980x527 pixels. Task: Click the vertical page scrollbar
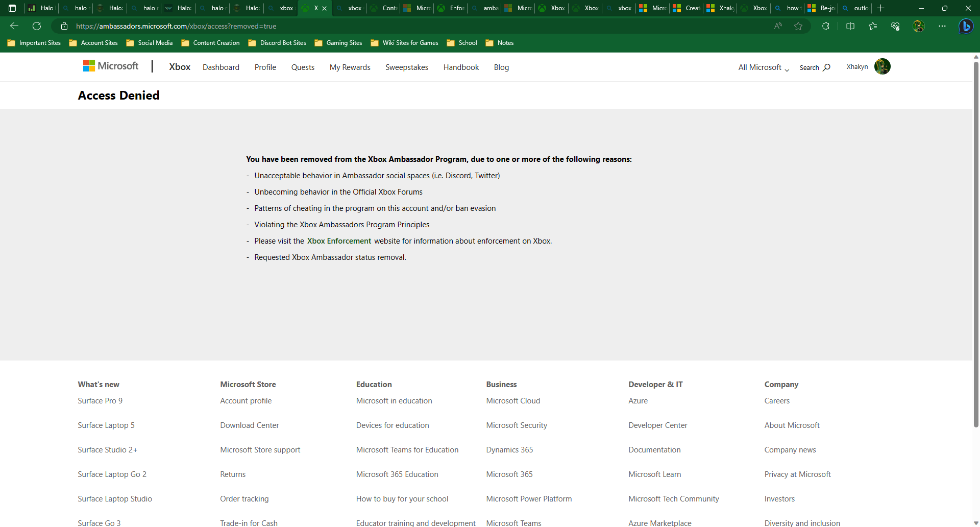click(x=976, y=245)
